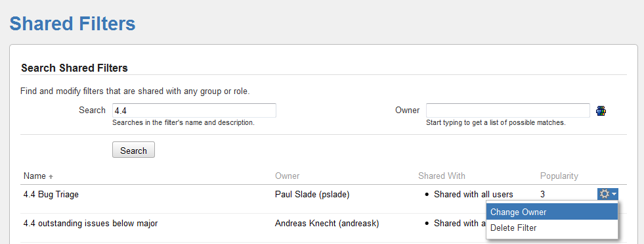Sort by the Popularity column header
Image resolution: width=644 pixels, height=244 pixels.
pyautogui.click(x=559, y=176)
